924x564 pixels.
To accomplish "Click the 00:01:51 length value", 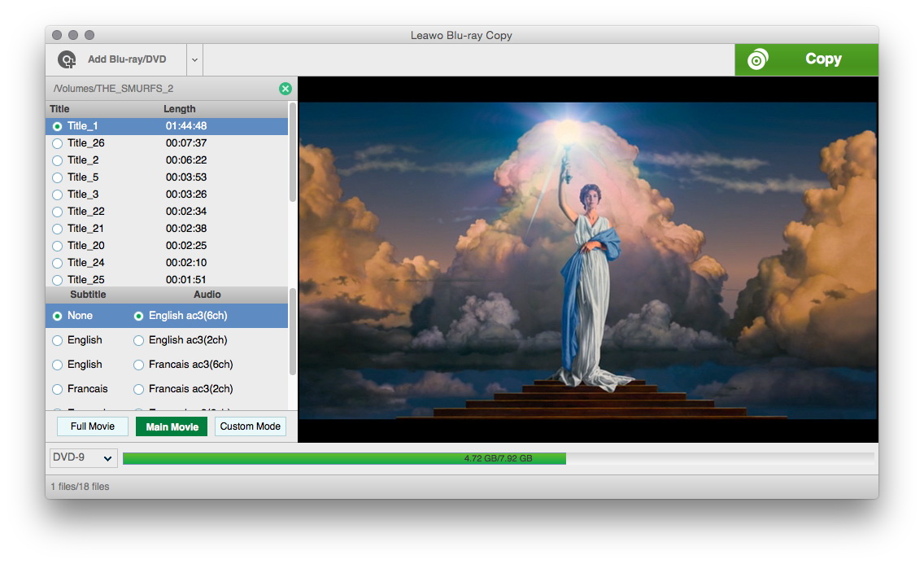I will click(185, 280).
